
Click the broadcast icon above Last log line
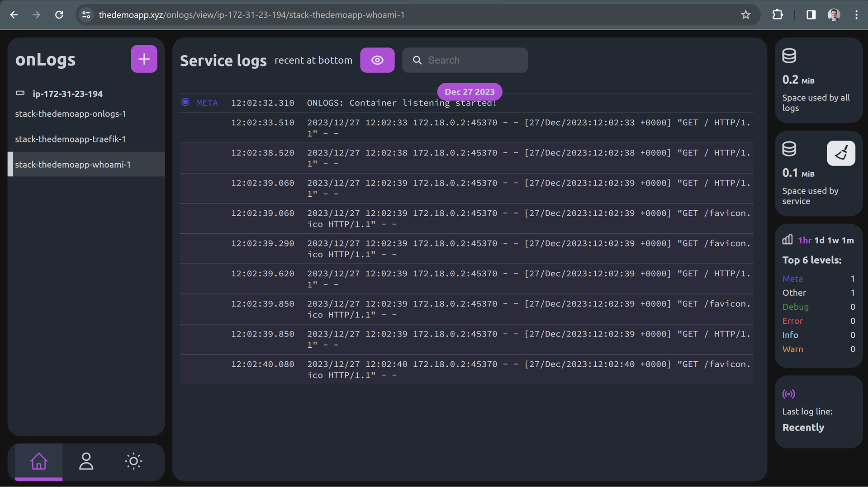[789, 393]
